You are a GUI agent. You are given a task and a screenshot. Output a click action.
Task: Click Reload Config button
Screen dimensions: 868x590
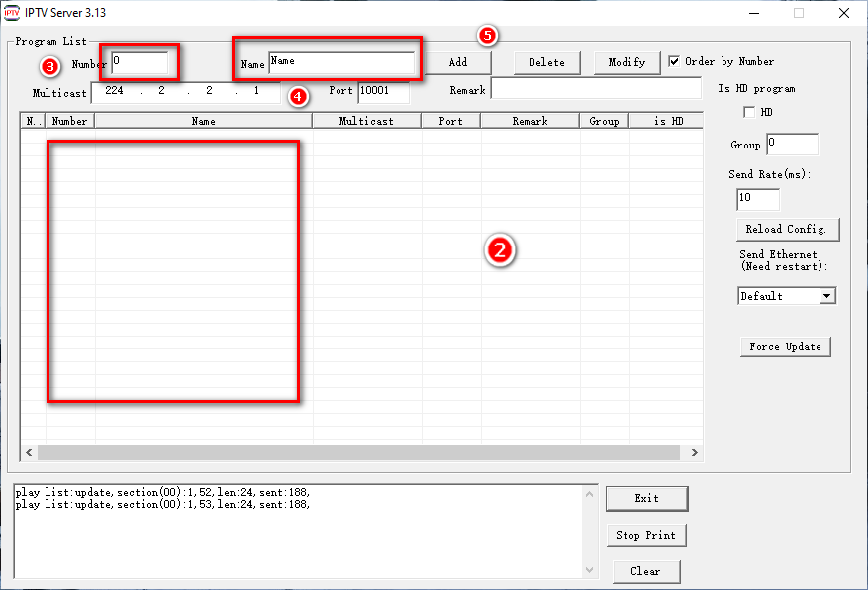tap(786, 229)
